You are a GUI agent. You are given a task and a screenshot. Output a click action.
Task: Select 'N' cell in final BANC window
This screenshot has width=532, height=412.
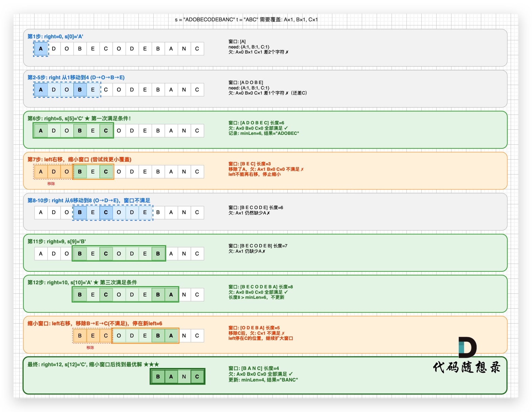184,377
